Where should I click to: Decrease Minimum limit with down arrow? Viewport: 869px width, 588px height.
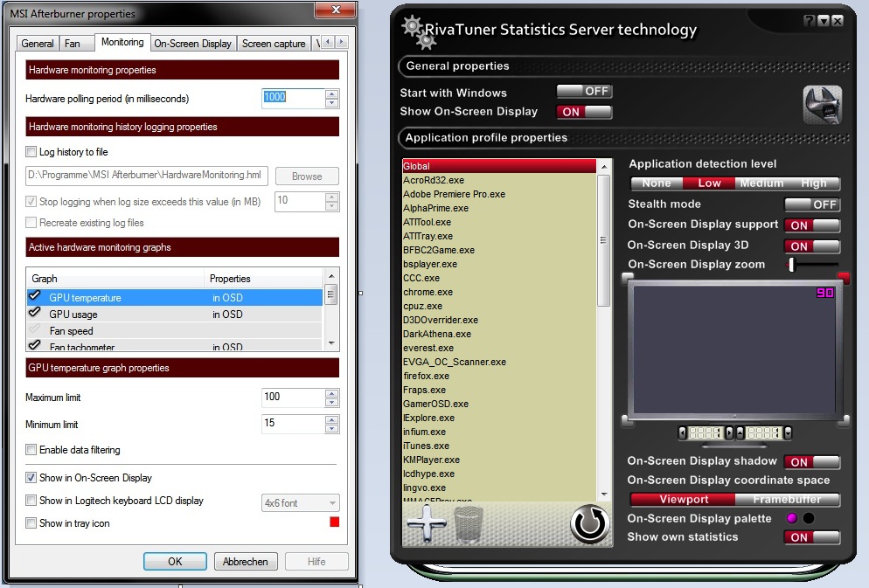coord(331,428)
